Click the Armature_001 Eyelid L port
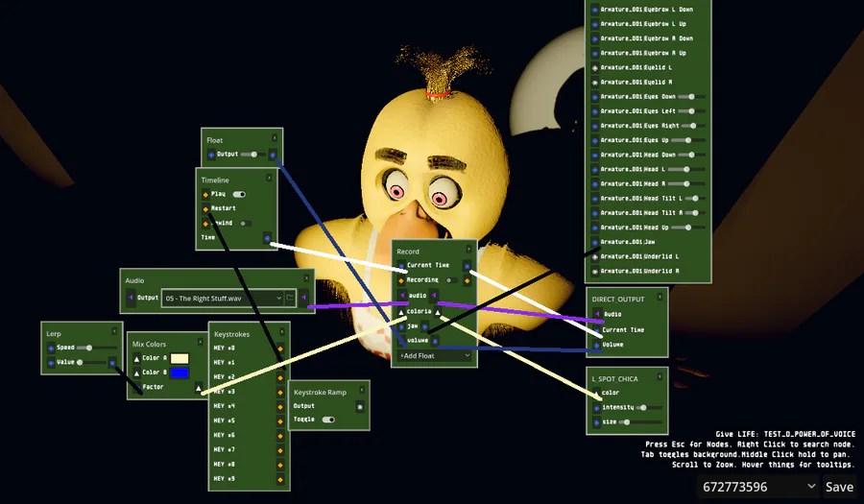The width and height of the screenshot is (864, 504). (x=594, y=68)
